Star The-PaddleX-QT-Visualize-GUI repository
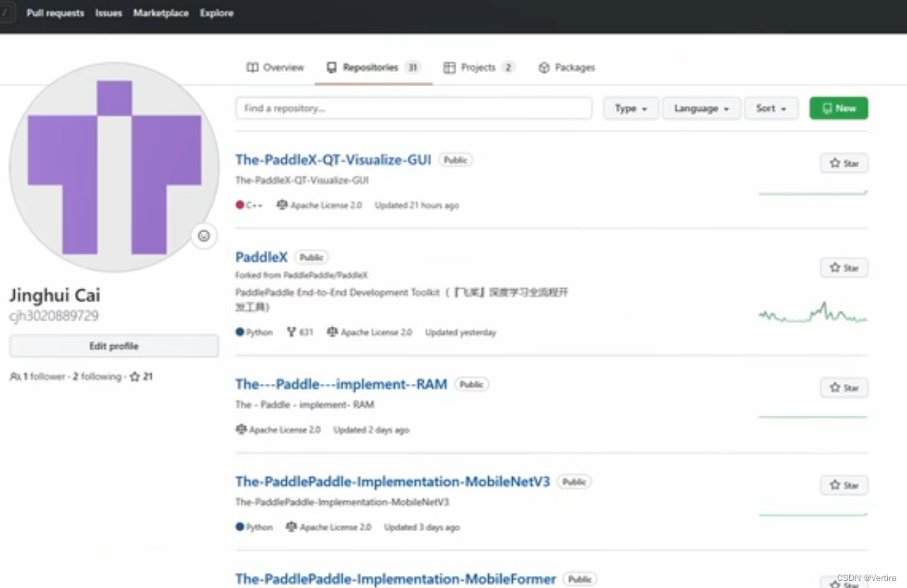The width and height of the screenshot is (907, 588). click(844, 163)
